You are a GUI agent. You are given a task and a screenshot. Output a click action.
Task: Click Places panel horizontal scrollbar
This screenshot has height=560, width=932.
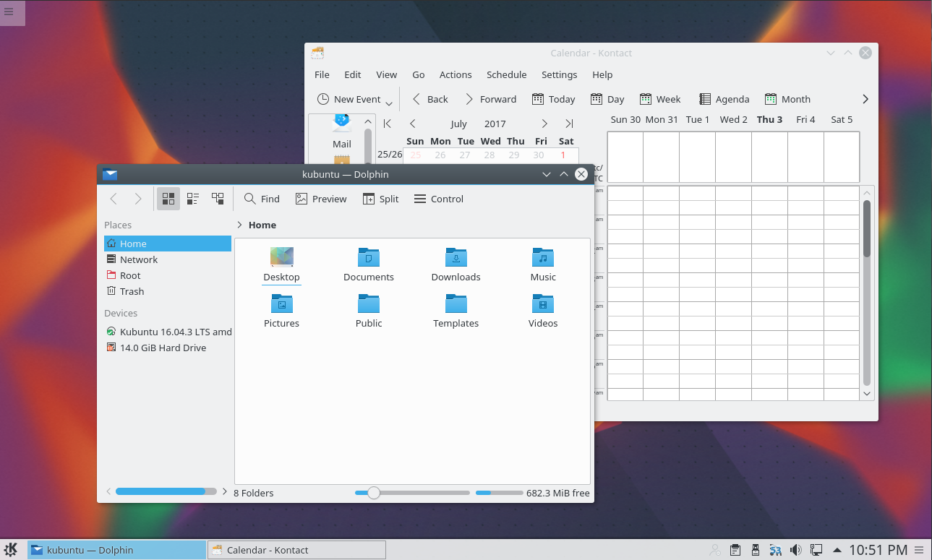click(x=166, y=491)
